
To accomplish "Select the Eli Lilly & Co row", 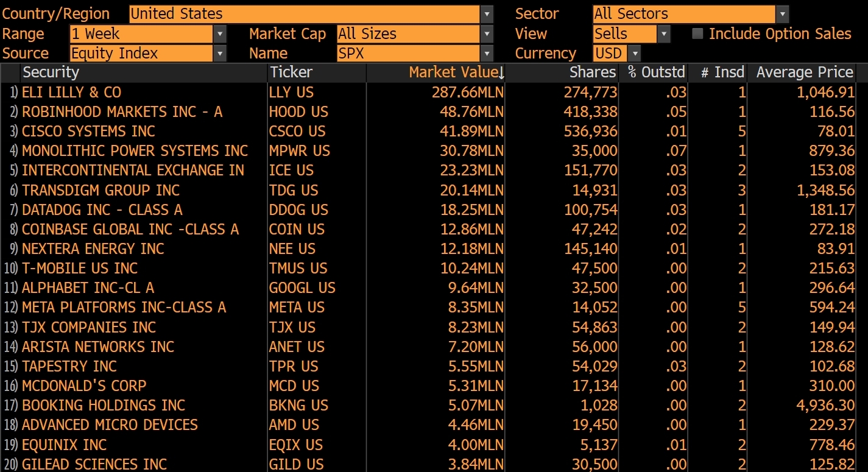I will (x=72, y=93).
